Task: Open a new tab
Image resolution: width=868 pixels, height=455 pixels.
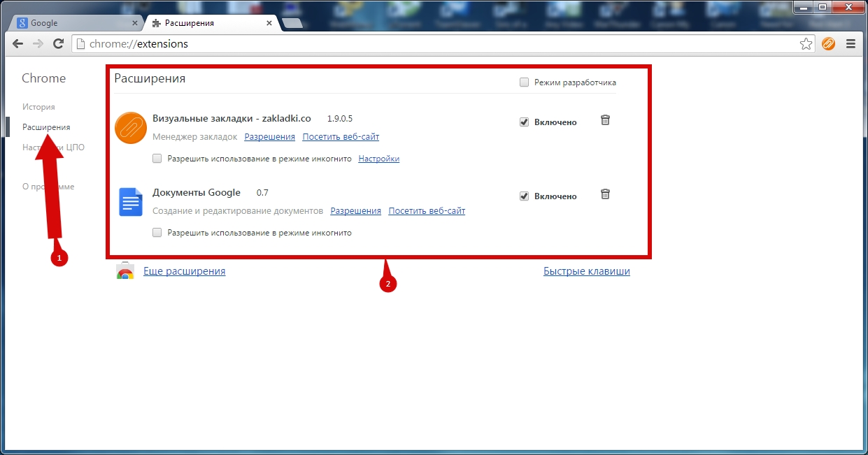Action: click(292, 23)
